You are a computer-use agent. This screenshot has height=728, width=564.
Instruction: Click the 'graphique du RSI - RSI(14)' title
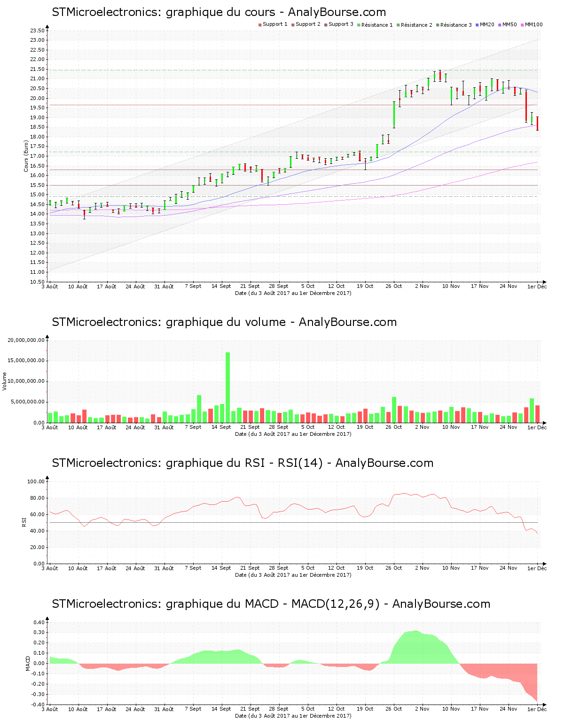[x=243, y=463]
